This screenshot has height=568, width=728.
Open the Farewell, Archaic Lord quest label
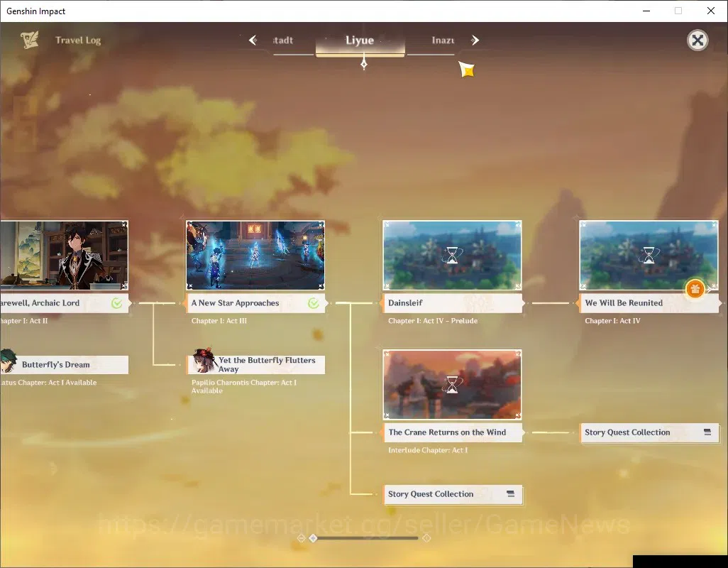64,303
